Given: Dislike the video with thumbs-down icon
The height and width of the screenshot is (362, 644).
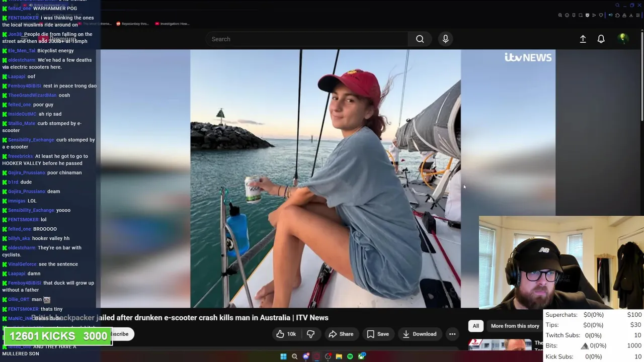Looking at the screenshot, I should click(310, 334).
